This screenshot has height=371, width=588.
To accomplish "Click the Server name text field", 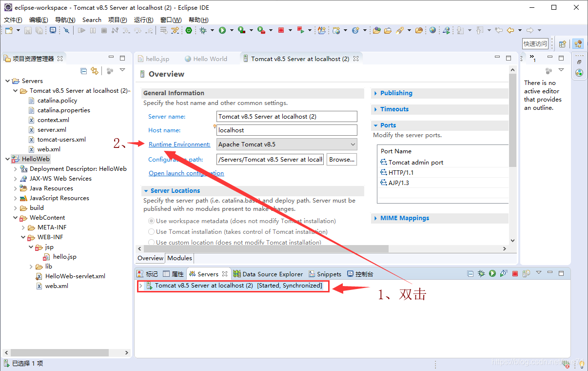I will [287, 117].
